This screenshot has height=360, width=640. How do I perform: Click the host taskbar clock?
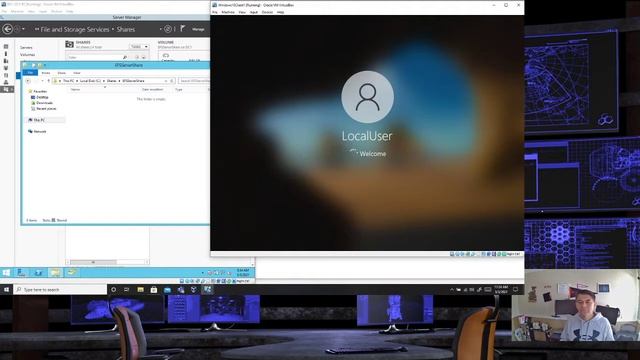coord(501,289)
